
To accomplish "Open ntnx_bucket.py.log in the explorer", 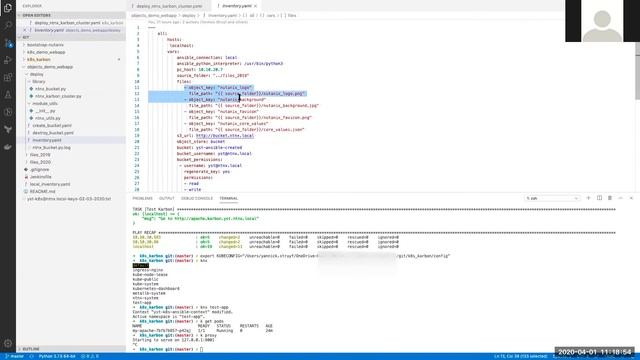I will pos(51,148).
